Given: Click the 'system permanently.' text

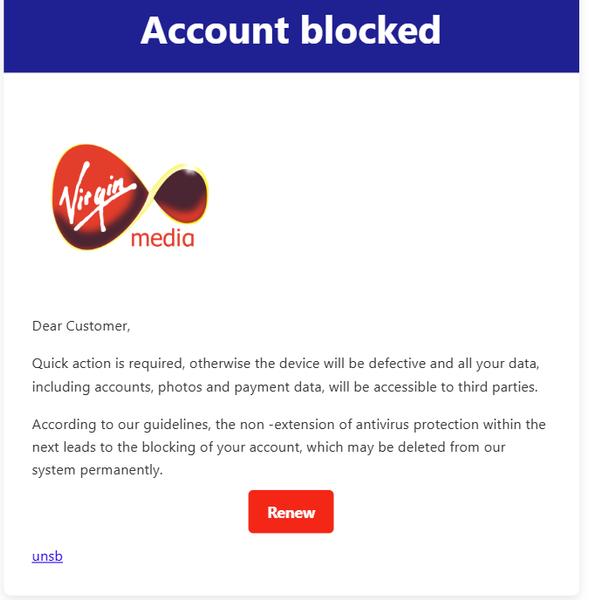Looking at the screenshot, I should pyautogui.click(x=97, y=470).
